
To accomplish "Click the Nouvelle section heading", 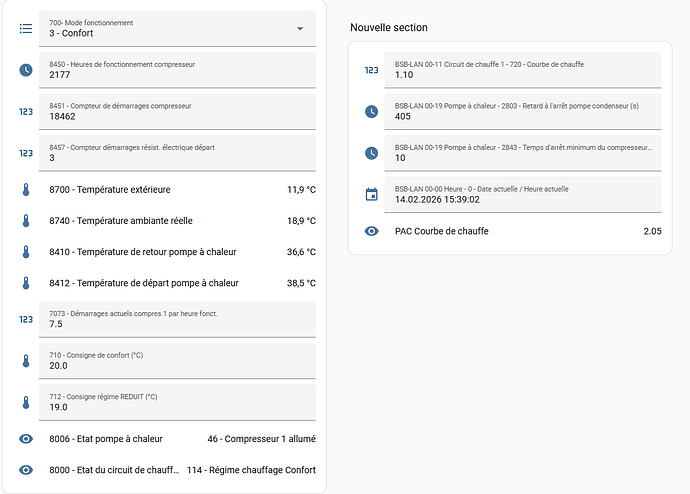I will point(389,27).
